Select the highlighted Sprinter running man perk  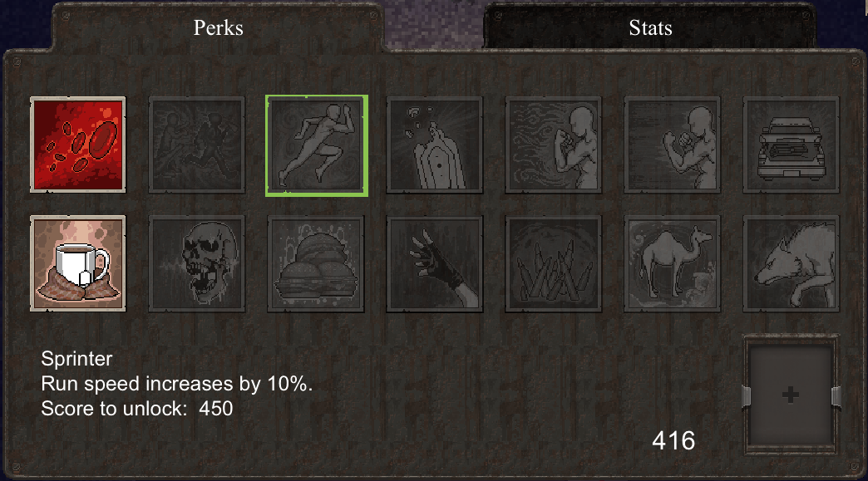tap(316, 145)
